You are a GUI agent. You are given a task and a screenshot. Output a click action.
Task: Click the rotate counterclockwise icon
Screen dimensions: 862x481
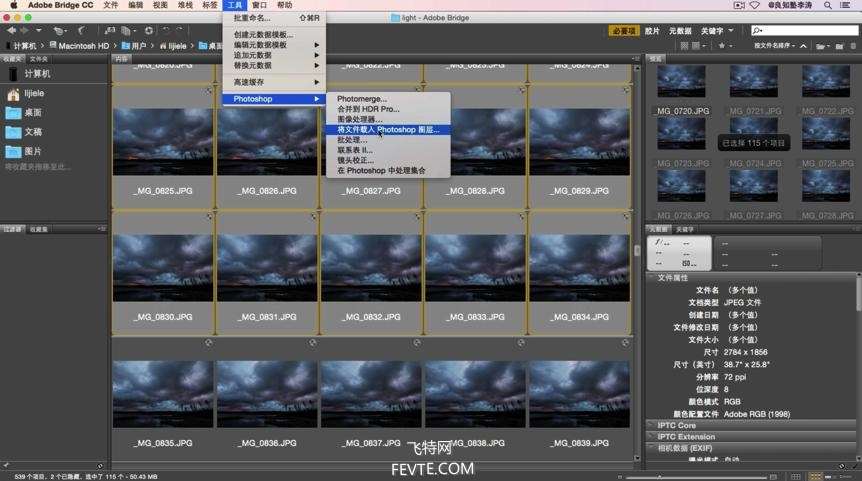click(166, 30)
